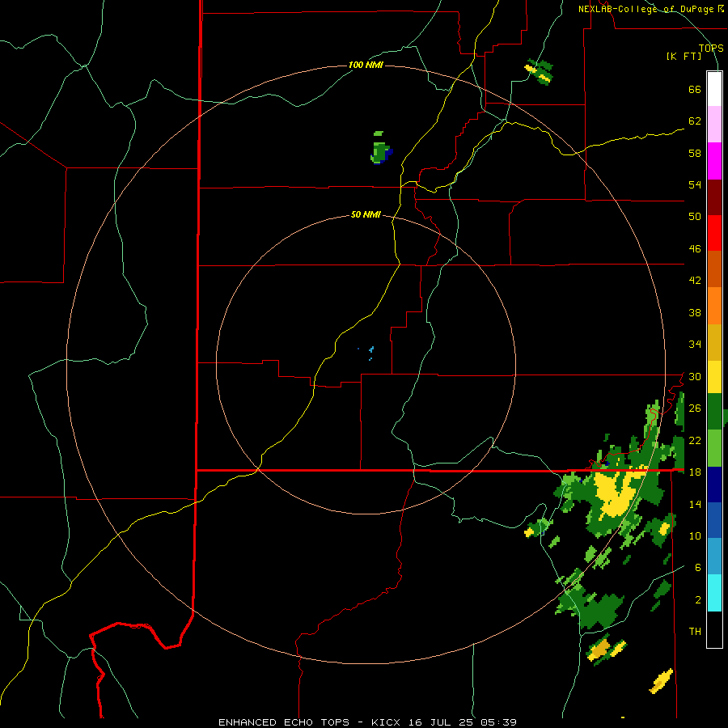Click the dark red swatch between 50 and 54
Viewport: 728px width, 728px height.
click(x=714, y=197)
